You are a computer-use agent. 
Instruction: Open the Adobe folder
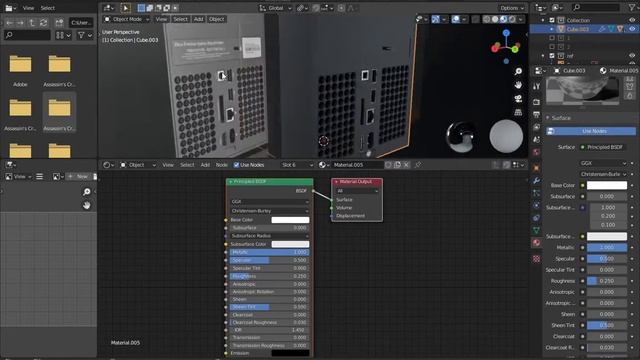click(x=20, y=70)
